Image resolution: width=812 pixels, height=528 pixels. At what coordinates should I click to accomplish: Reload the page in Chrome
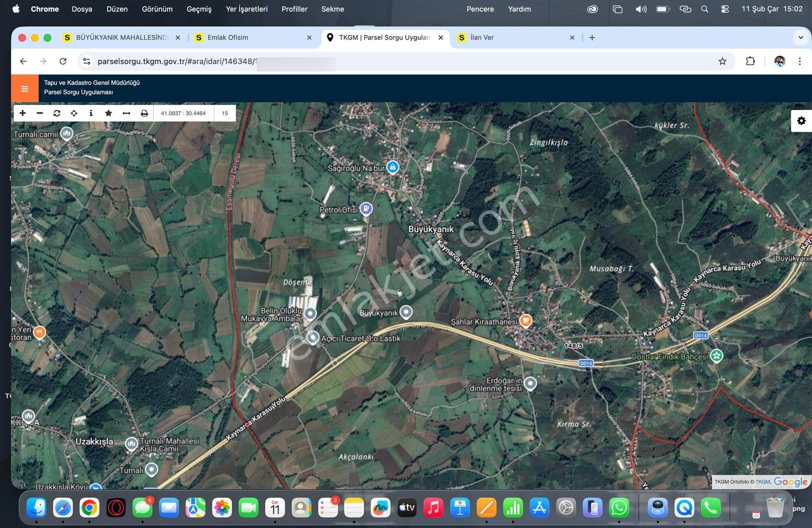tap(63, 61)
